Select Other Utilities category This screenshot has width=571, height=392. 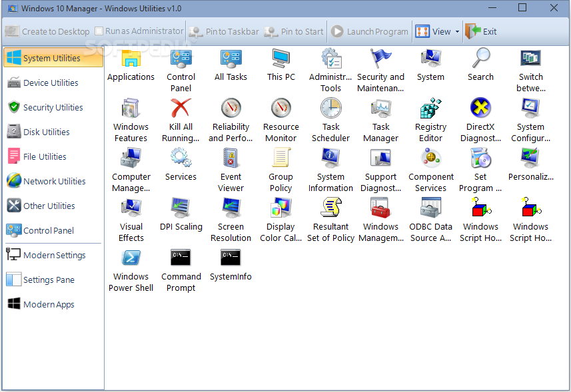(53, 206)
